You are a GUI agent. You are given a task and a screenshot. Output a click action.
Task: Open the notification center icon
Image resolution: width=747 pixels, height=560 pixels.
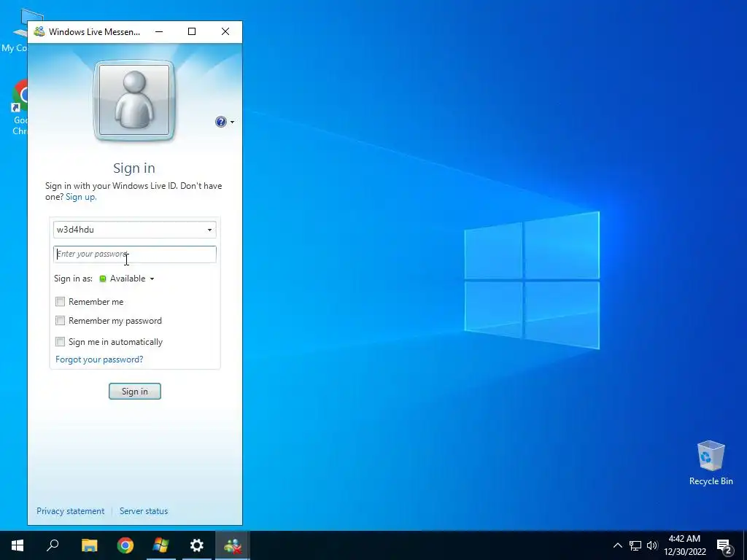click(x=724, y=545)
